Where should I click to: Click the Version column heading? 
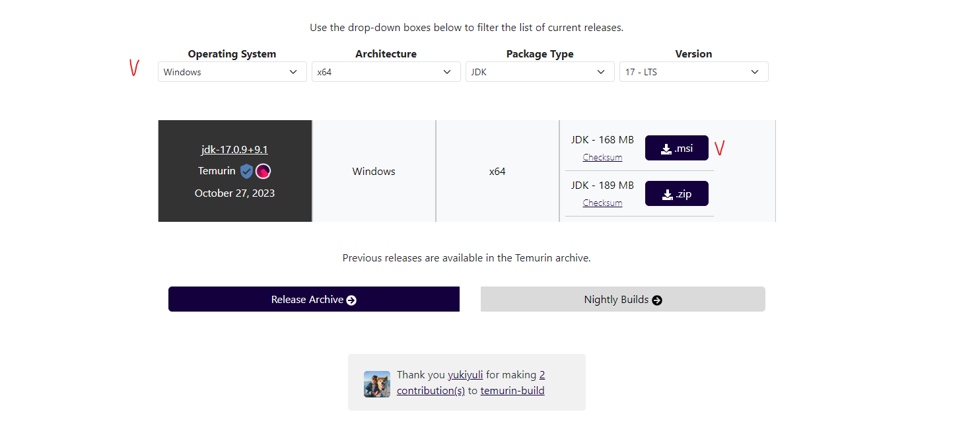click(x=693, y=54)
